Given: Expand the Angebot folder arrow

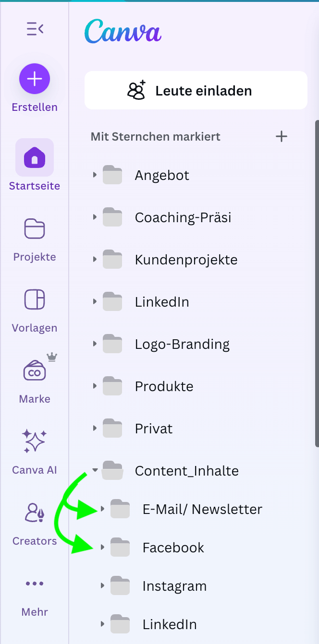Looking at the screenshot, I should click(x=95, y=175).
